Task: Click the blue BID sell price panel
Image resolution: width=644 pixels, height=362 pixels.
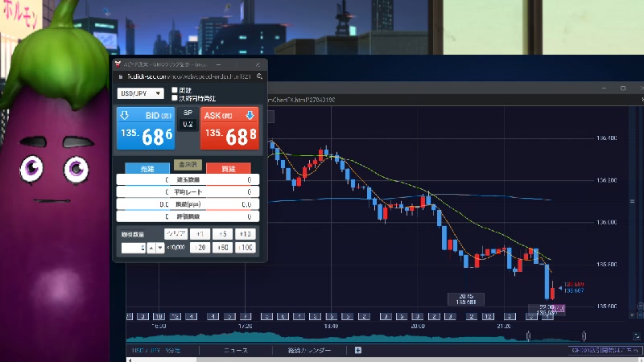Action: tap(146, 129)
